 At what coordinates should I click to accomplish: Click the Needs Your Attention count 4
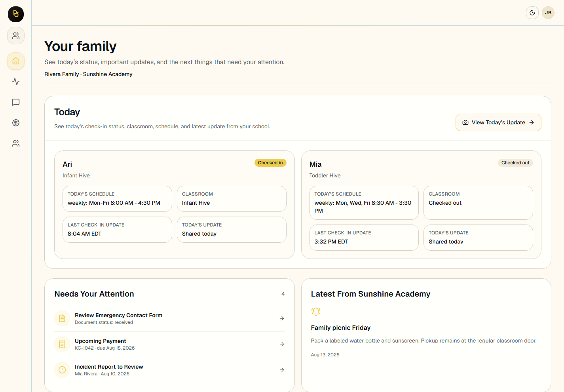click(x=283, y=294)
